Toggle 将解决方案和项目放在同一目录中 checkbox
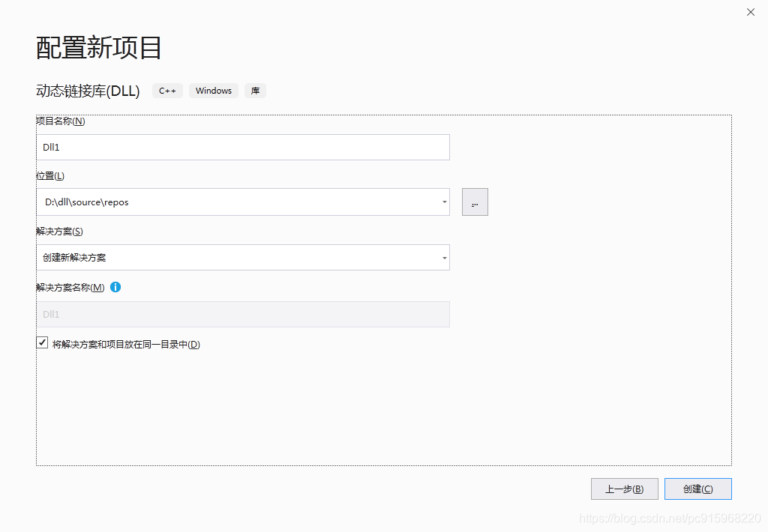Screen dimensions: 768x532 click(42, 342)
